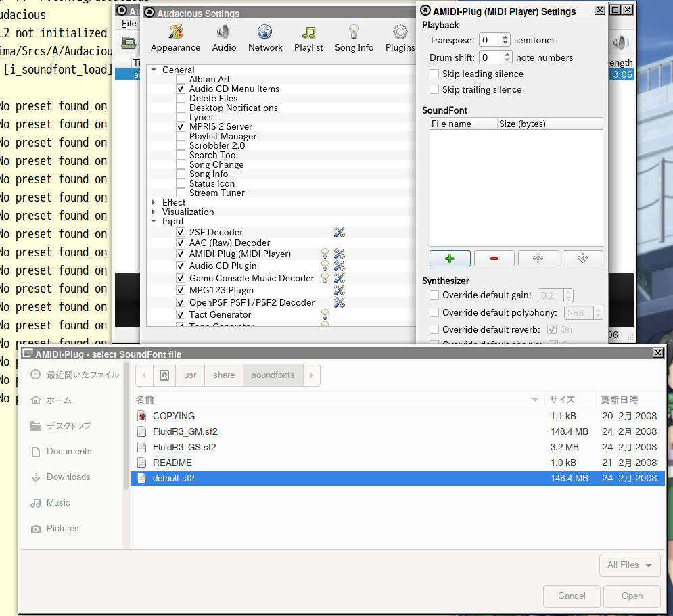Open the Desktop folder in sidebar
The image size is (673, 616).
[x=61, y=425]
